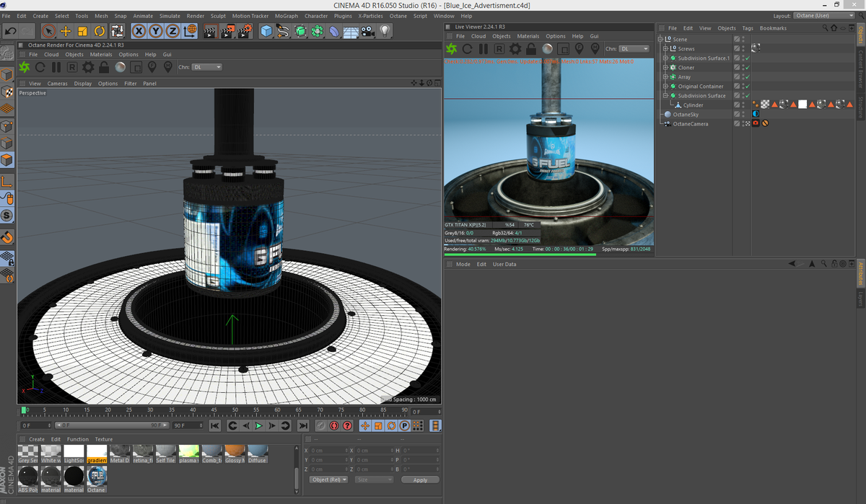Select the gradient material thumbnail
This screenshot has width=866, height=504.
coord(96,454)
